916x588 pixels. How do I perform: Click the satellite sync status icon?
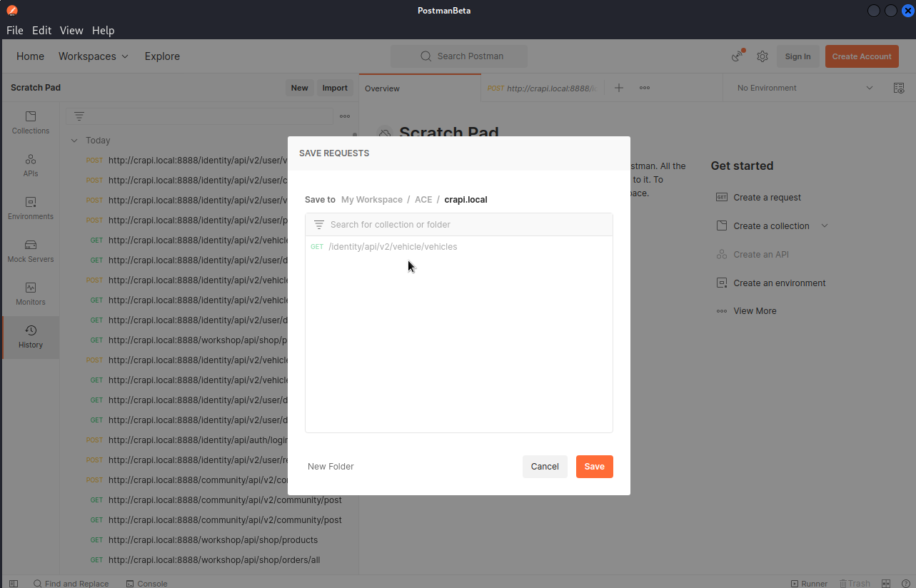[x=738, y=56]
